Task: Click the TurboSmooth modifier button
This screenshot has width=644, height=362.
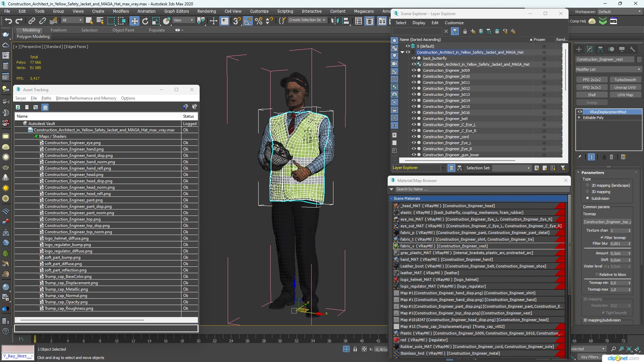Action: tap(625, 80)
